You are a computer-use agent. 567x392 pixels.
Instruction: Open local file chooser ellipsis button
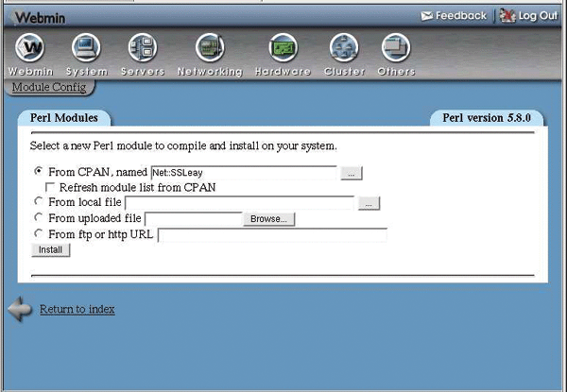369,203
